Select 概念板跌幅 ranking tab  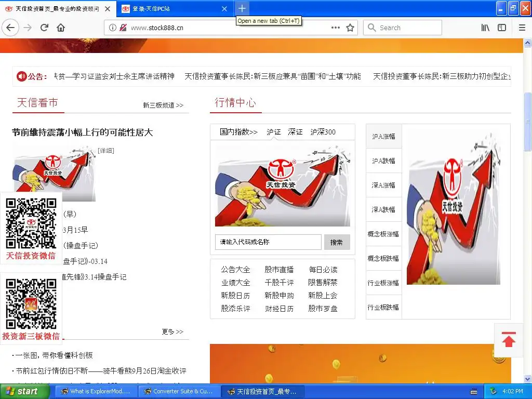[x=384, y=259]
